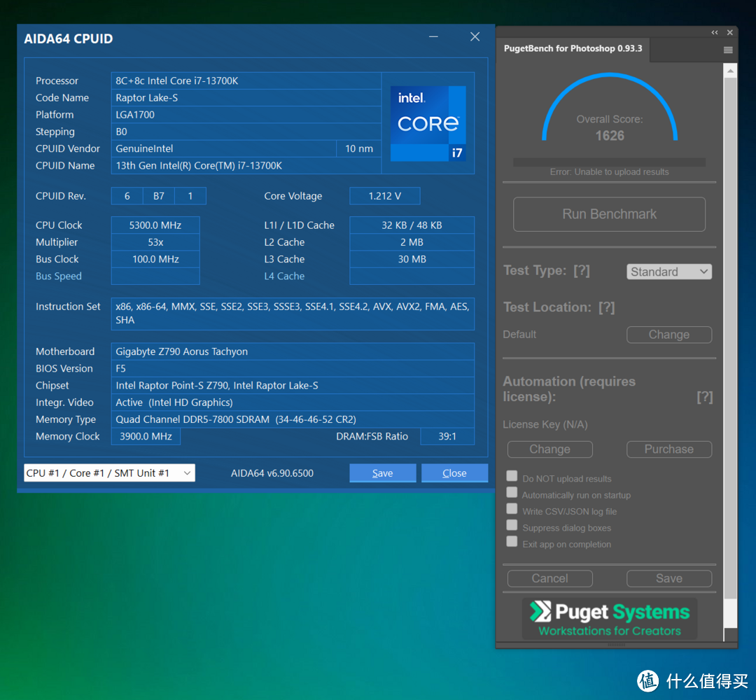Click the benchmark progress bar
The width and height of the screenshot is (756, 700).
coord(610,162)
